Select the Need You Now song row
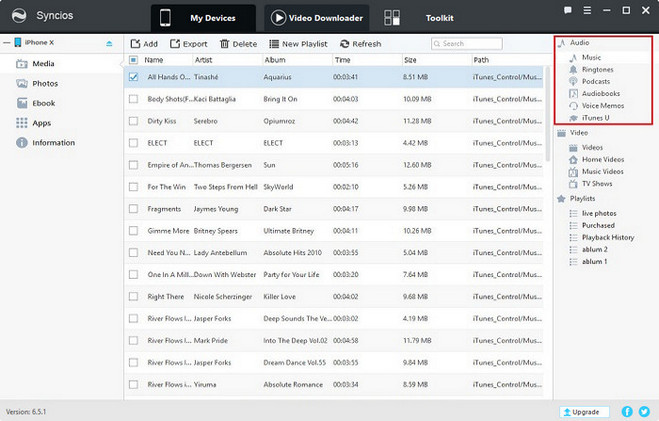This screenshot has height=421, width=659. click(334, 253)
